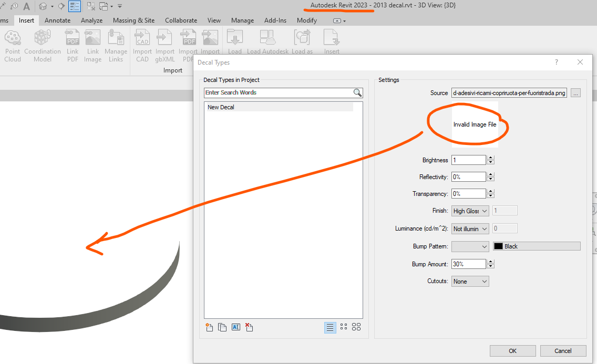Open the Analyze ribbon tab
This screenshot has width=597, height=364.
92,20
